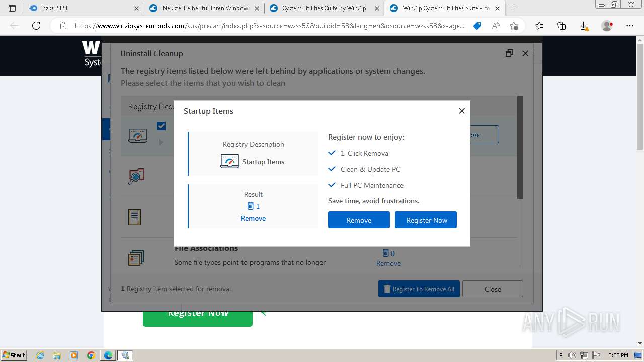Click the document list icon in registry list
Viewport: 644px width, 362px height.
tap(134, 217)
